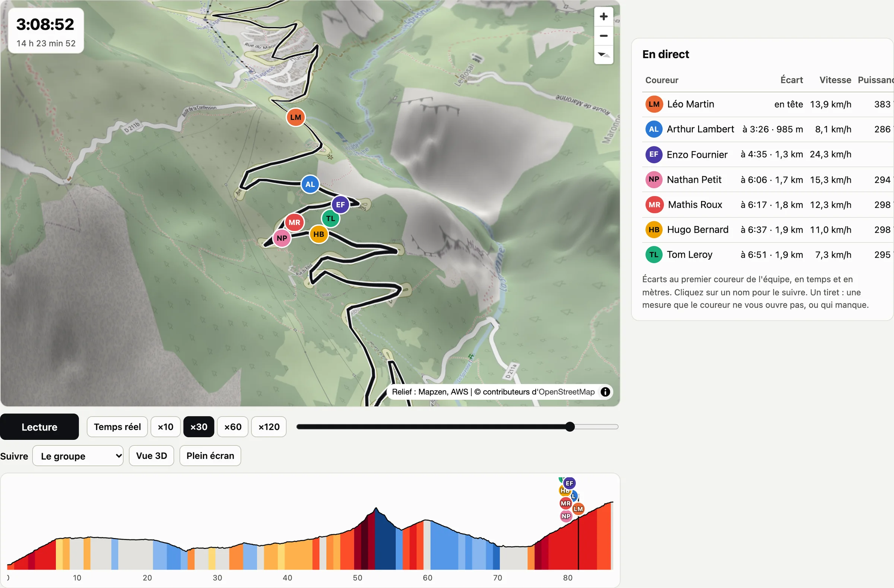Click NP avatar in the En direct table

click(x=654, y=179)
